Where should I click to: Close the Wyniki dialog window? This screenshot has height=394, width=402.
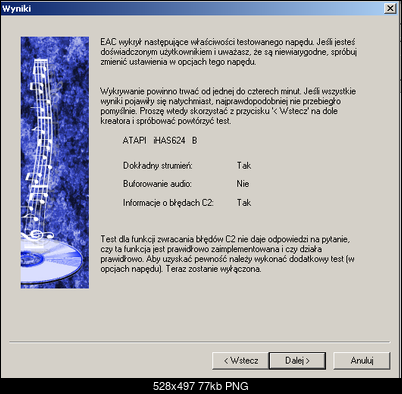pos(390,8)
